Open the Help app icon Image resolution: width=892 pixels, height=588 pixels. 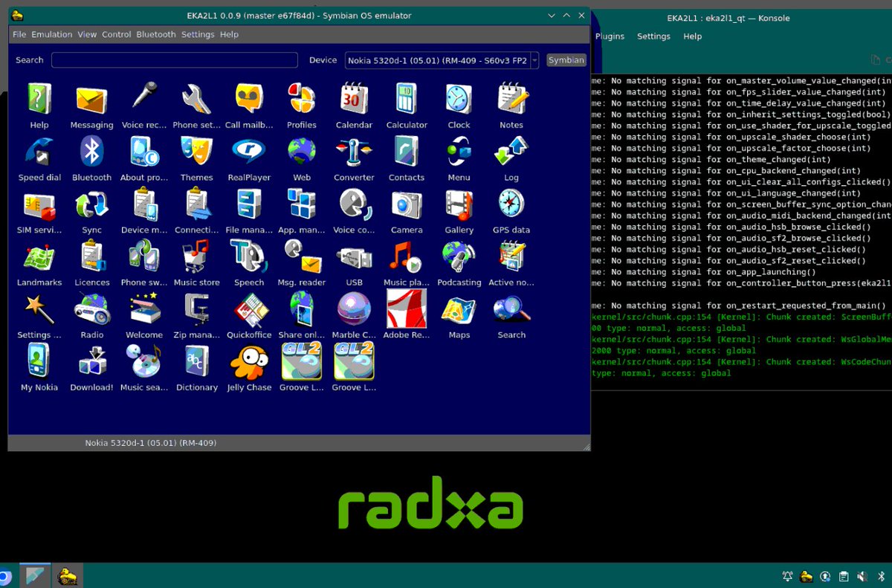point(39,99)
